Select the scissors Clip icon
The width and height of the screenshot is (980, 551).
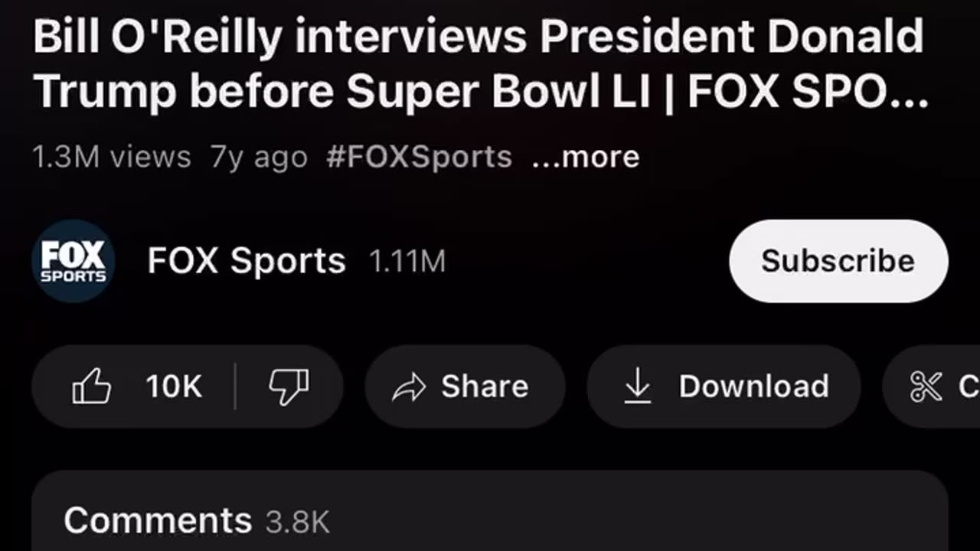926,386
